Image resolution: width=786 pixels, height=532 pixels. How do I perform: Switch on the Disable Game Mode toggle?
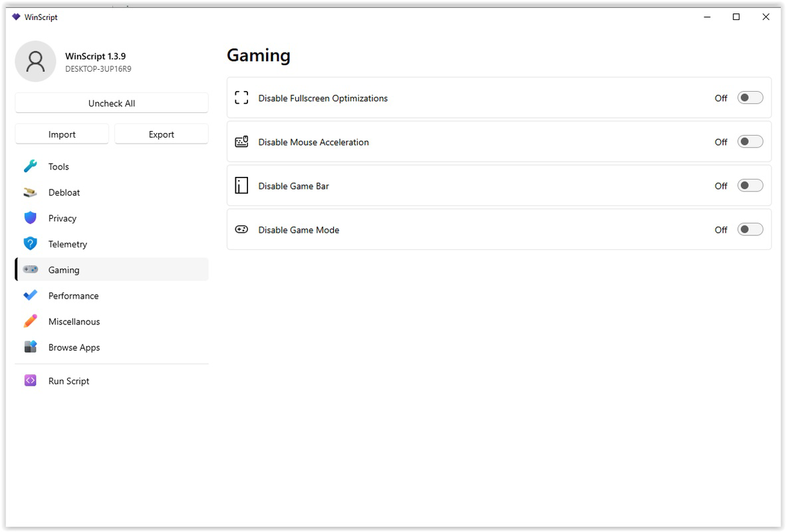pos(750,229)
